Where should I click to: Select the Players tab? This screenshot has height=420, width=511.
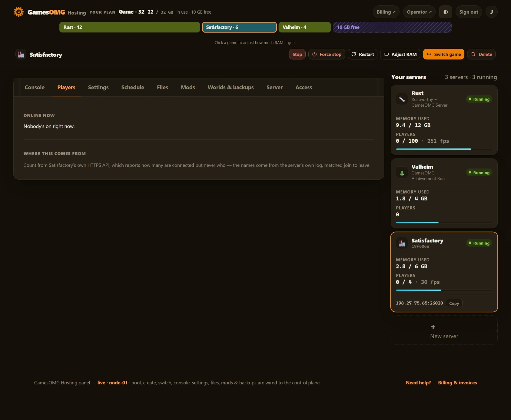pyautogui.click(x=66, y=87)
